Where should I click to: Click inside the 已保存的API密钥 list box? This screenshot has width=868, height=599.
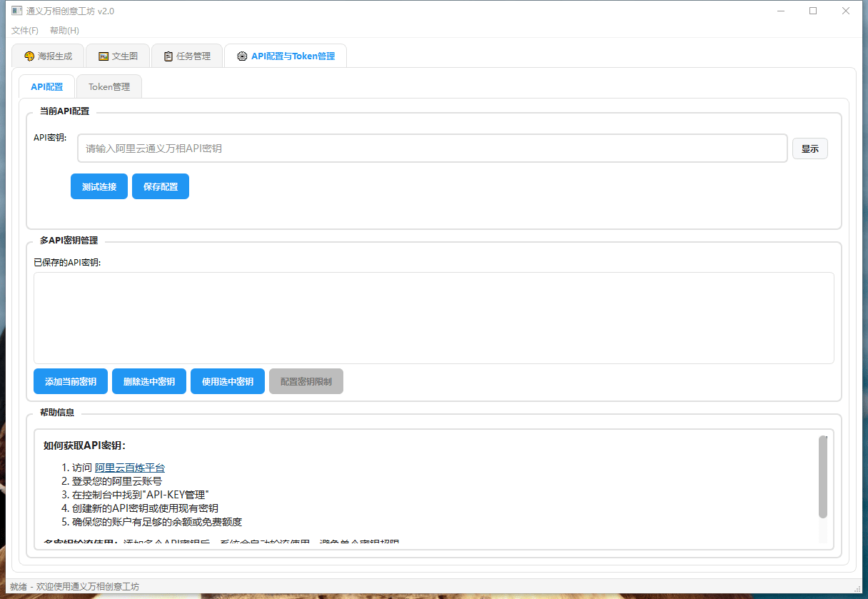(x=433, y=318)
